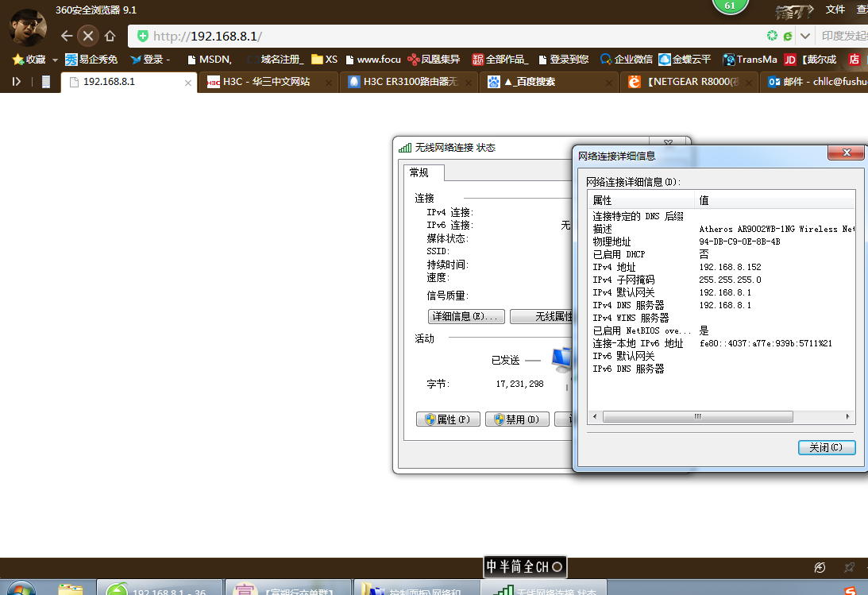Click the right arrow of details scrollbar
This screenshot has width=868, height=595.
click(x=847, y=416)
